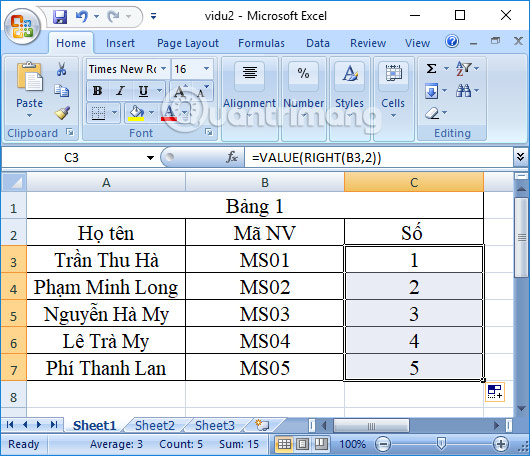
Task: Expand the font size dropdown
Action: click(206, 69)
